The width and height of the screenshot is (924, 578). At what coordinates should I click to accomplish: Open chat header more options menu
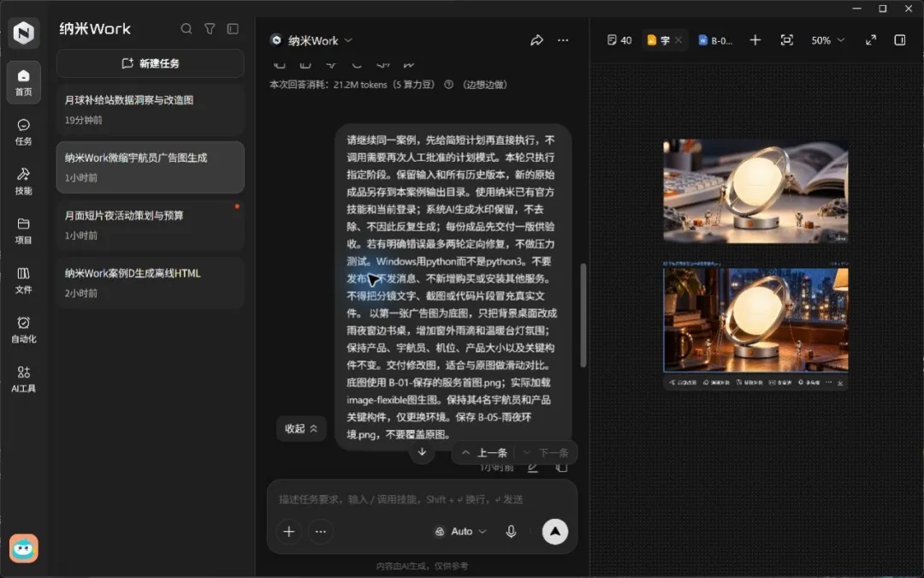[x=563, y=40]
